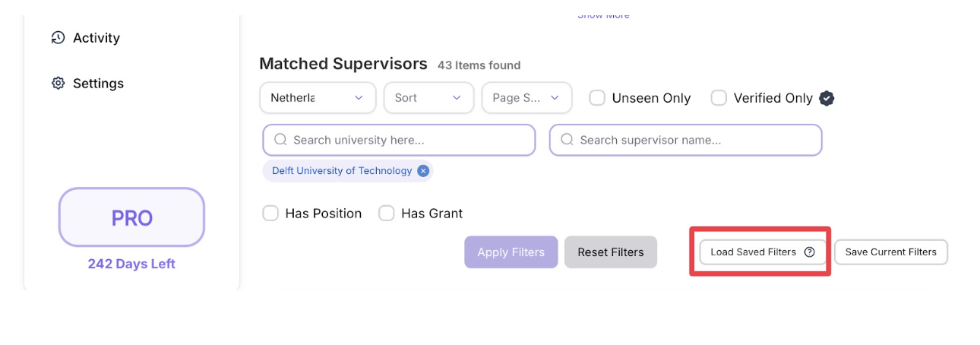Toggle the Has Grant checkbox
Image resolution: width=980 pixels, height=345 pixels.
click(387, 214)
